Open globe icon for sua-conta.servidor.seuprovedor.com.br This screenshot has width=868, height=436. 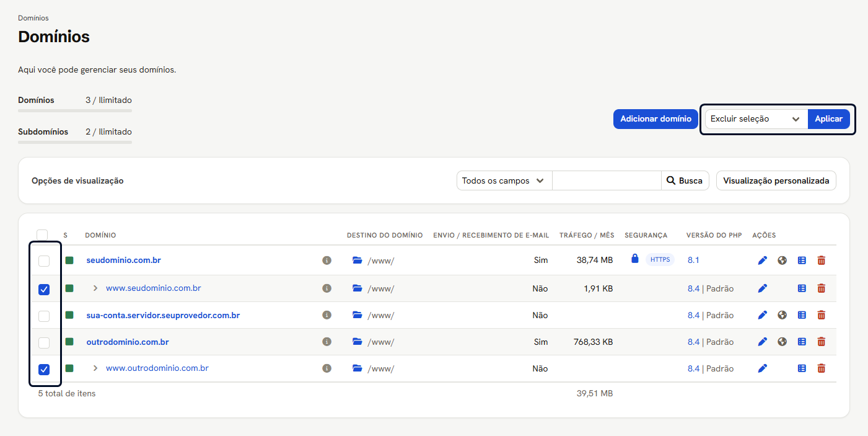coord(783,315)
